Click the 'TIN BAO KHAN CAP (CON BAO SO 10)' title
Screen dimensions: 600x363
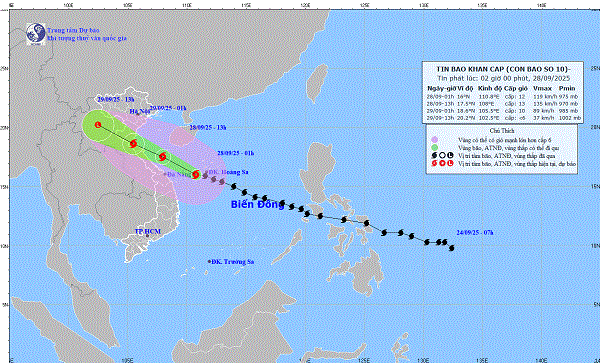(x=504, y=69)
